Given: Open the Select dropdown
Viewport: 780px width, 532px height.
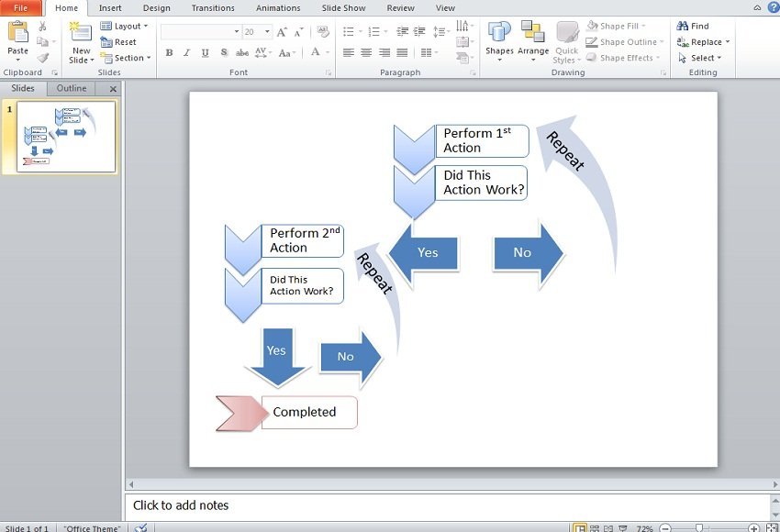Looking at the screenshot, I should [699, 58].
